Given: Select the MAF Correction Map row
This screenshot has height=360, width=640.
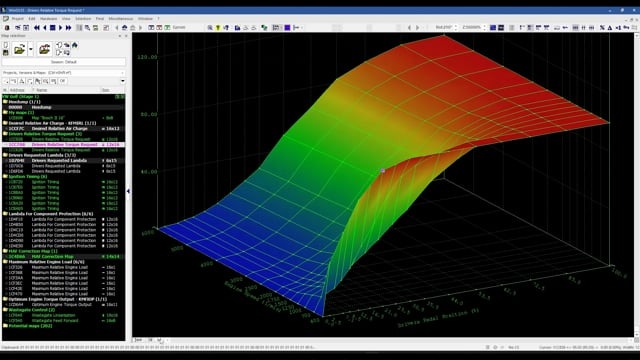Looking at the screenshot, I should (63, 256).
